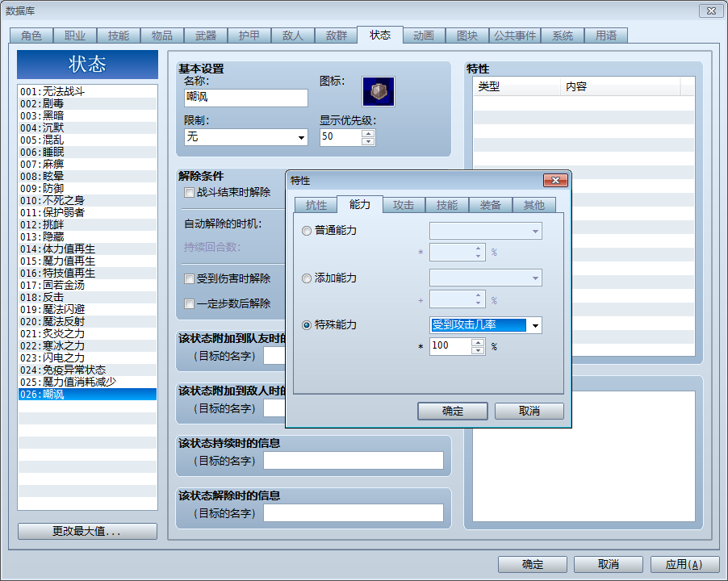Select the 普通能力 radio button
Viewport: 728px width, 581px height.
[x=307, y=231]
